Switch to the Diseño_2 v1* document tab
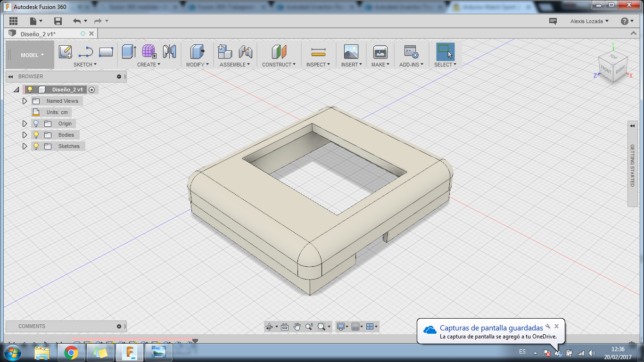The height and width of the screenshot is (362, 644). [38, 34]
